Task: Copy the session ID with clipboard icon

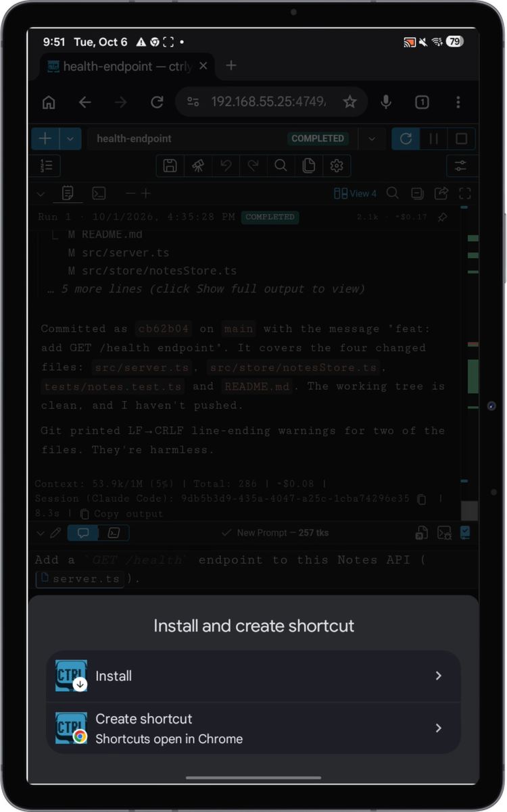Action: coord(421,499)
